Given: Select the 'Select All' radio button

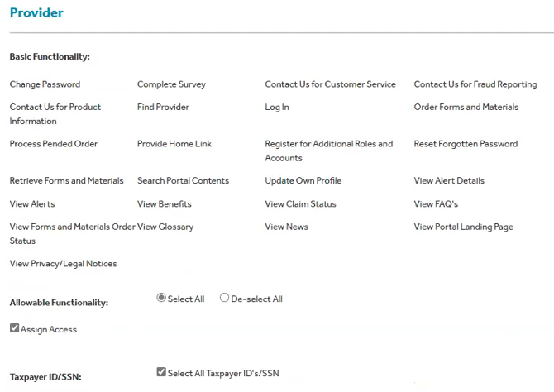Looking at the screenshot, I should tap(161, 299).
